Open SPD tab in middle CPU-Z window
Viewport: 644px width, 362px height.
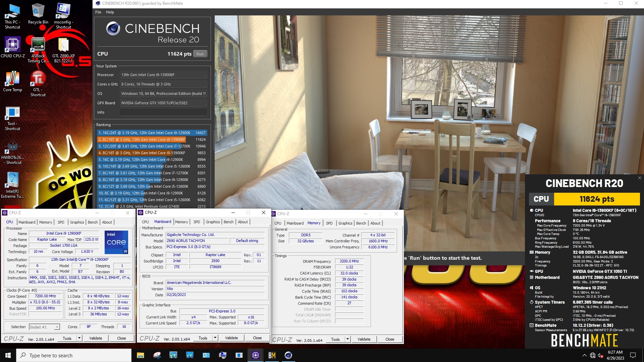click(x=197, y=222)
